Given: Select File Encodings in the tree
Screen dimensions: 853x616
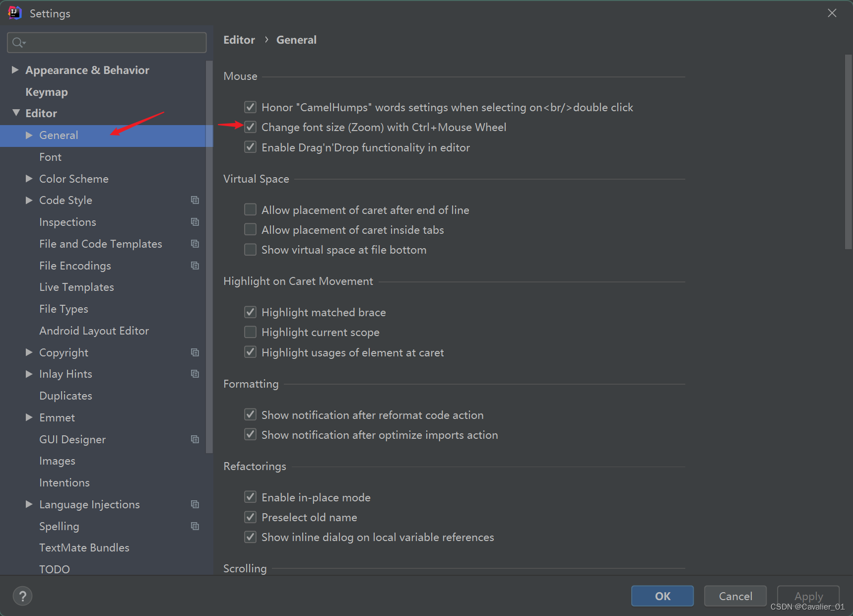Looking at the screenshot, I should [x=75, y=266].
